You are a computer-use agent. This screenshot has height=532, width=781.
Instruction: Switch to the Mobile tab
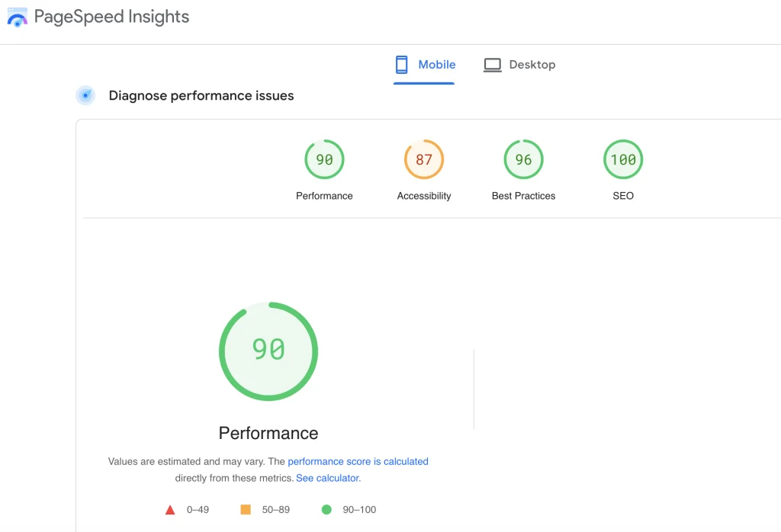(424, 65)
